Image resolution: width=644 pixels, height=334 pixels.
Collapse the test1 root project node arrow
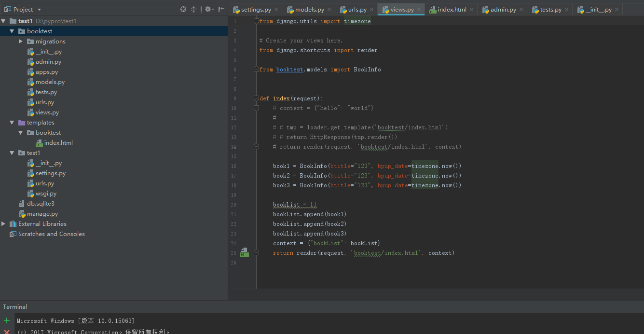(x=3, y=21)
